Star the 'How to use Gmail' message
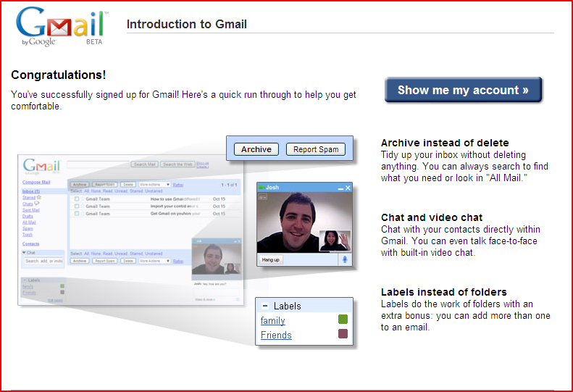 (83, 199)
